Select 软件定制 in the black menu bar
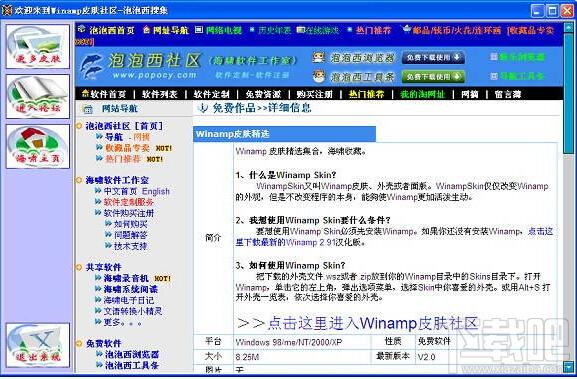 [x=211, y=94]
